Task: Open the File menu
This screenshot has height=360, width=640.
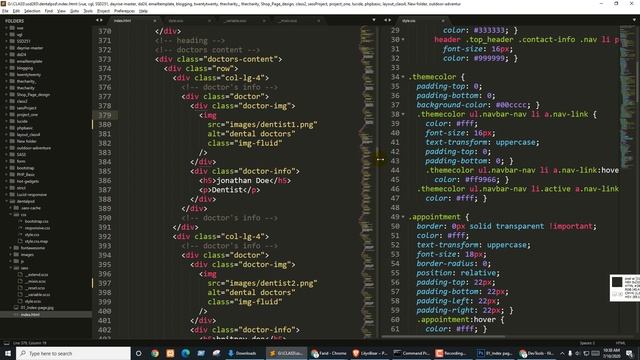Action: (x=5, y=11)
